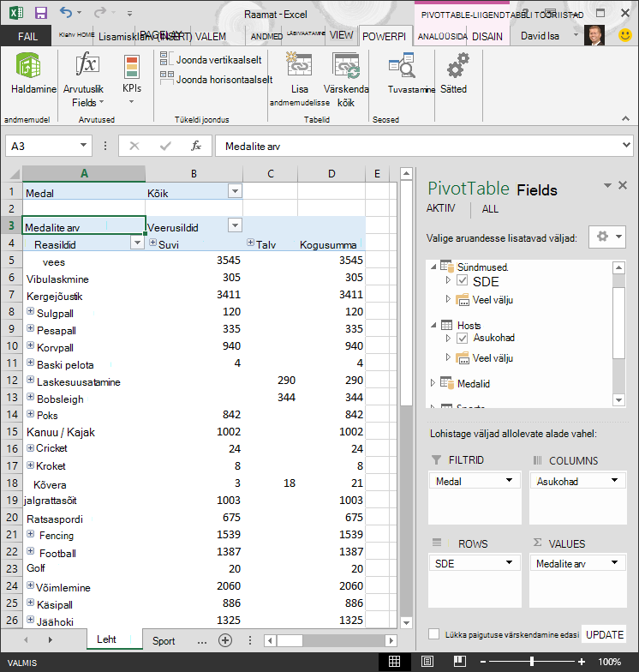Open Veerusildid column labels dropdown
Screen dimensions: 639x672
click(x=235, y=225)
